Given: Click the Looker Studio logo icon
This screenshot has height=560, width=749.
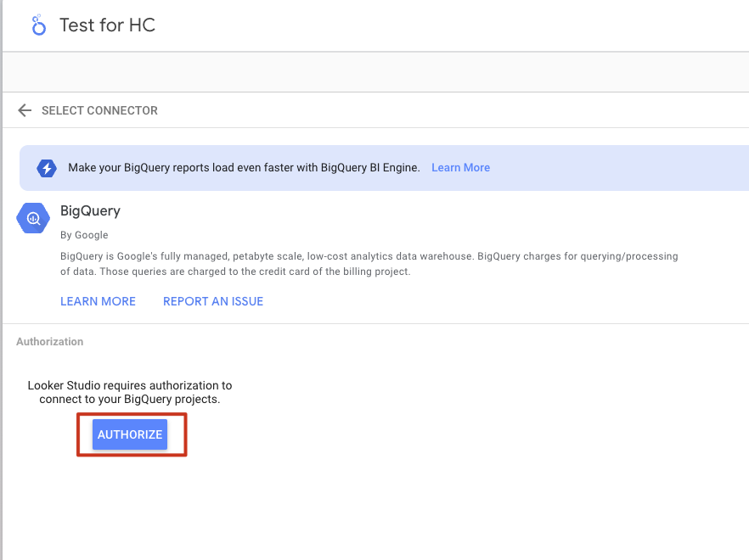Looking at the screenshot, I should click(x=39, y=25).
